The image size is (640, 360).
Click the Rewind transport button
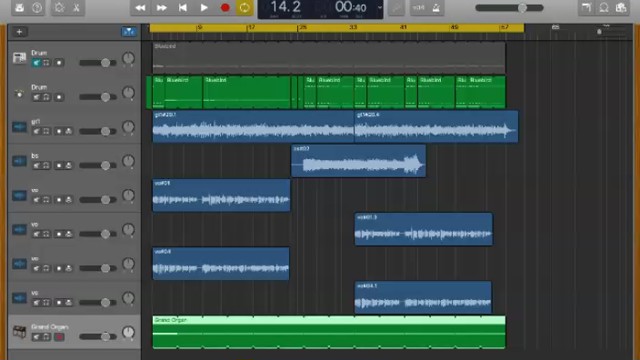tap(140, 8)
